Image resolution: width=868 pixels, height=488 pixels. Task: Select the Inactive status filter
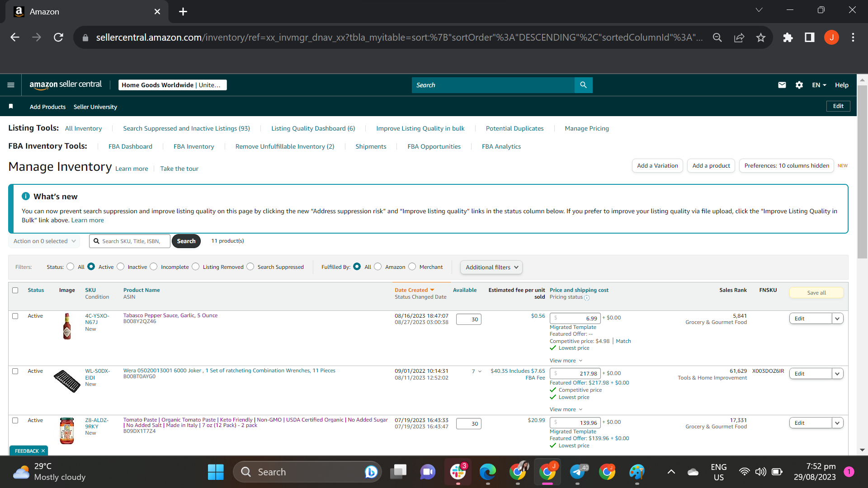[121, 267]
